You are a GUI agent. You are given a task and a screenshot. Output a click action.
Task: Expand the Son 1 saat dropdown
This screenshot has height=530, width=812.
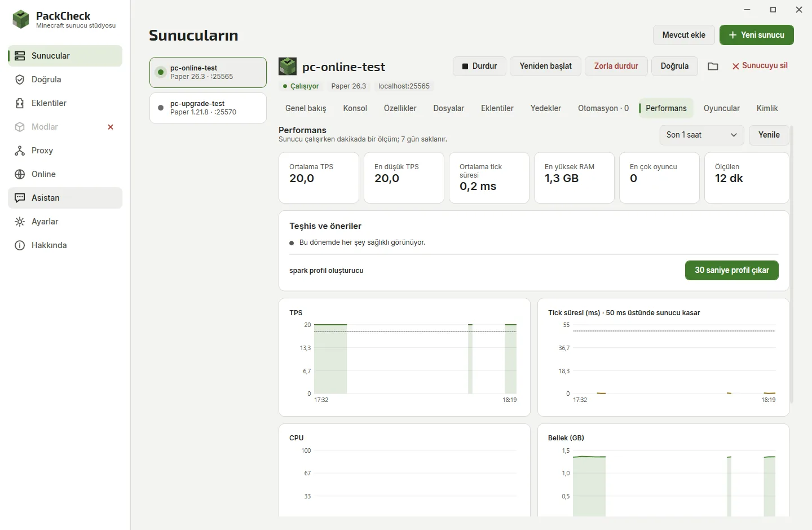click(x=702, y=135)
